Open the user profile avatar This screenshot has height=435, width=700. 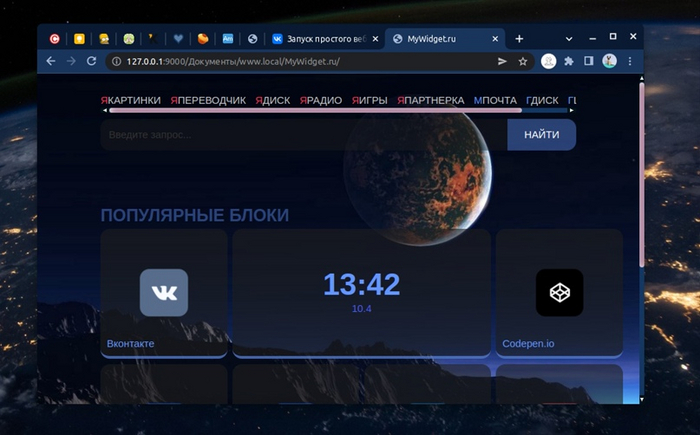pyautogui.click(x=609, y=61)
